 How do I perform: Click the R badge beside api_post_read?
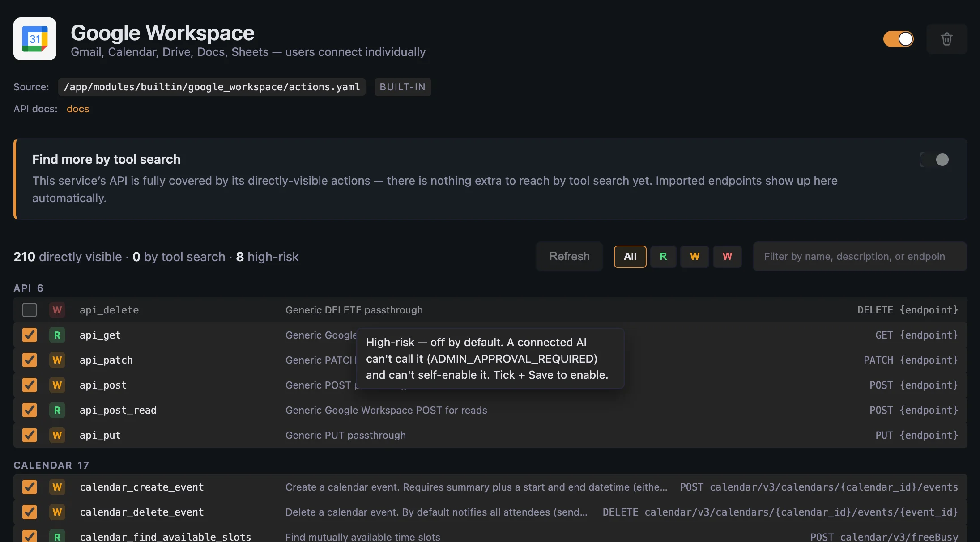[x=57, y=410]
